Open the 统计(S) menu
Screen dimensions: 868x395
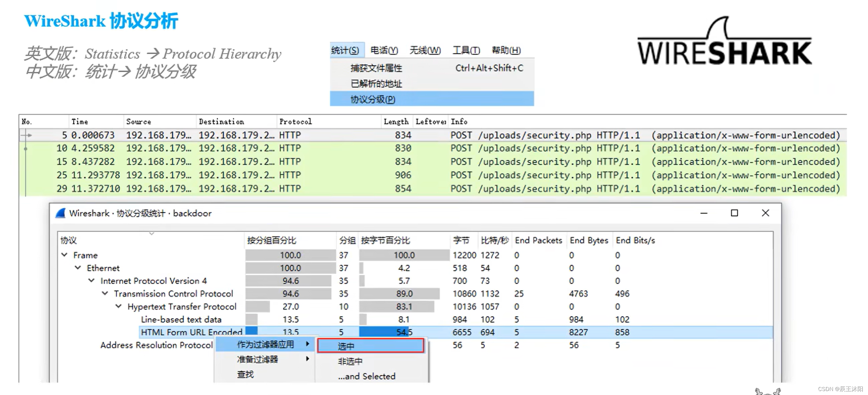click(345, 50)
